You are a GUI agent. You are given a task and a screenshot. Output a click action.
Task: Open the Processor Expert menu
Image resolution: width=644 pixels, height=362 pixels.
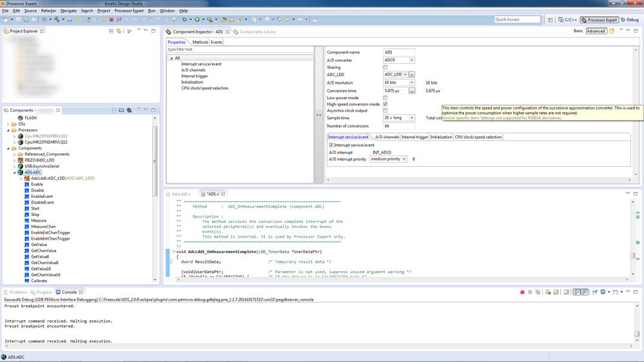pyautogui.click(x=129, y=11)
